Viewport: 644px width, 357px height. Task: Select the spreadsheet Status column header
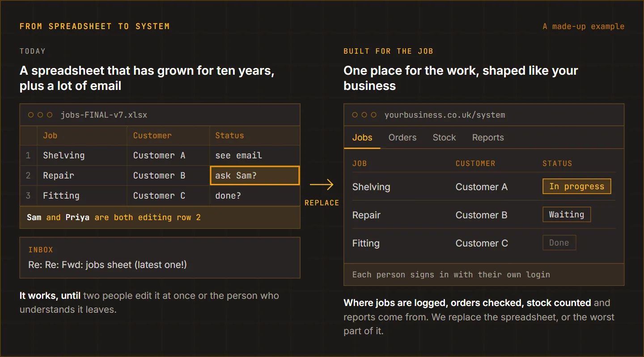255,136
